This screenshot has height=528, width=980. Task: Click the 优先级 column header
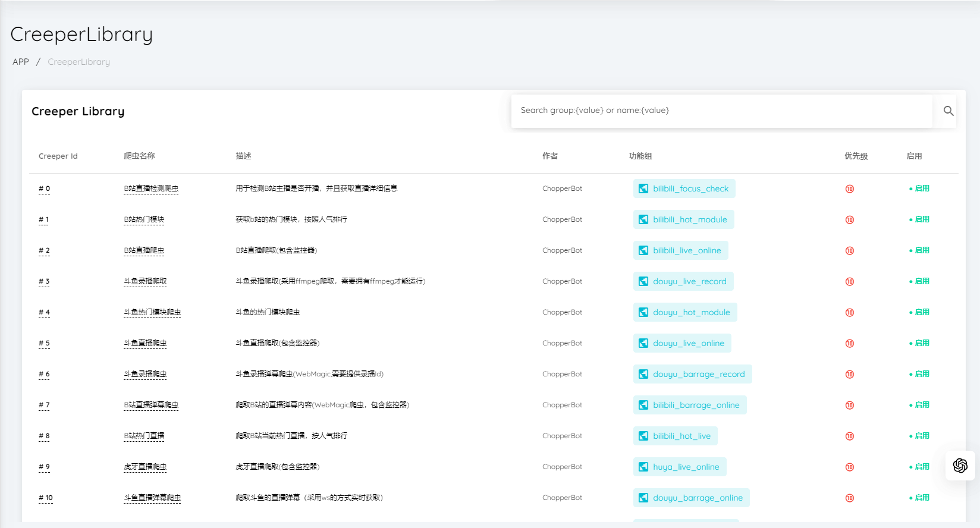pos(856,156)
